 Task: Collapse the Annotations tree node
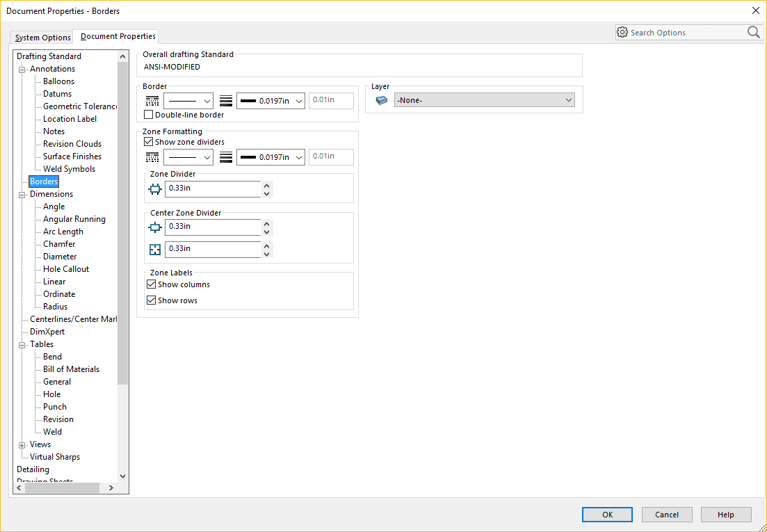pyautogui.click(x=22, y=69)
